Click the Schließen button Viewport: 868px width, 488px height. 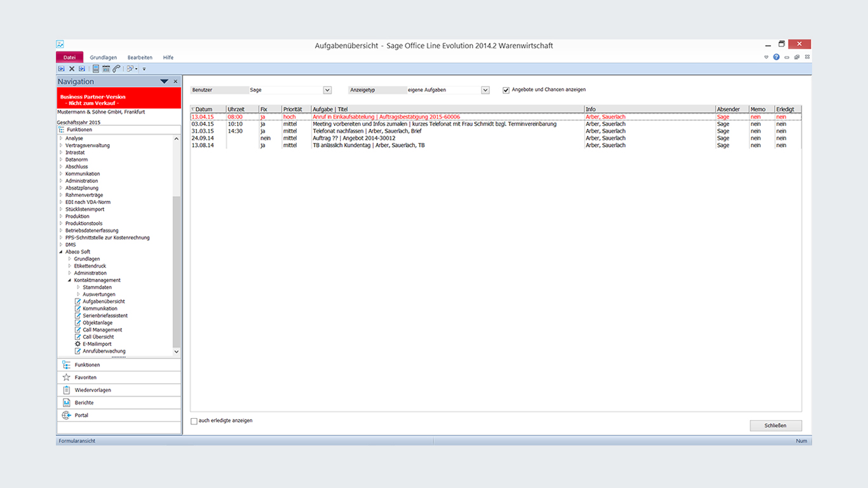click(776, 426)
